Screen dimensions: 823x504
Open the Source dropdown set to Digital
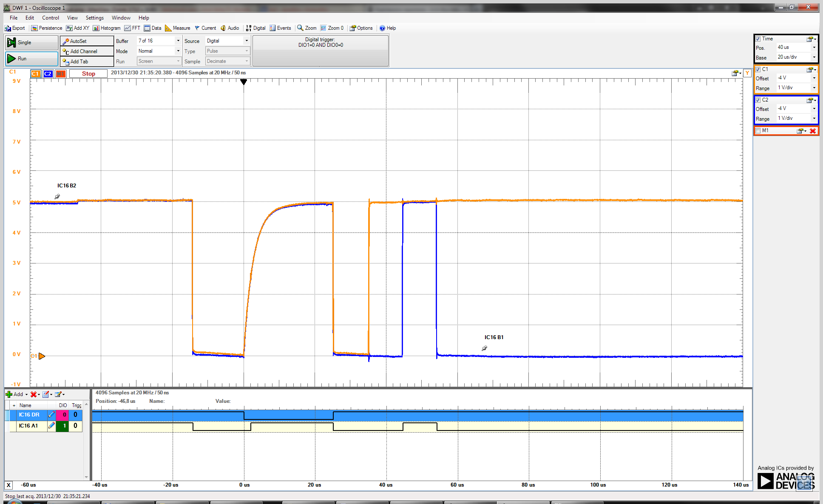(227, 41)
